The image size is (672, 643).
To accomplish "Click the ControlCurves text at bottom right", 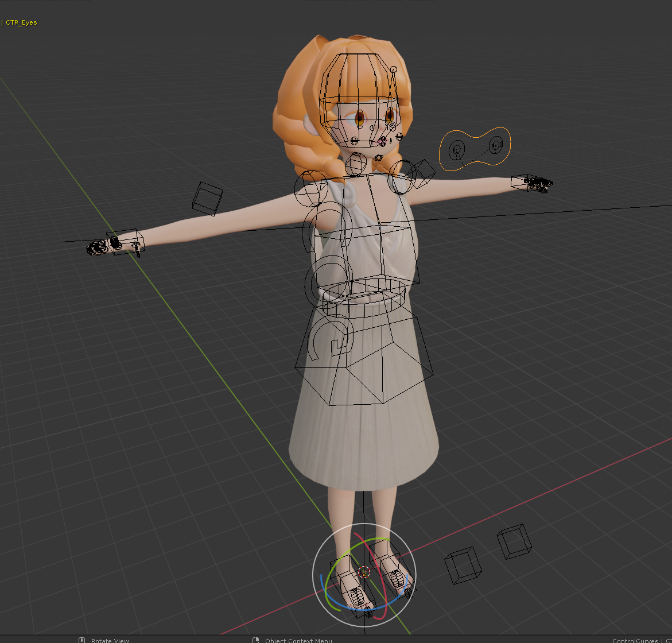I will (x=636, y=641).
